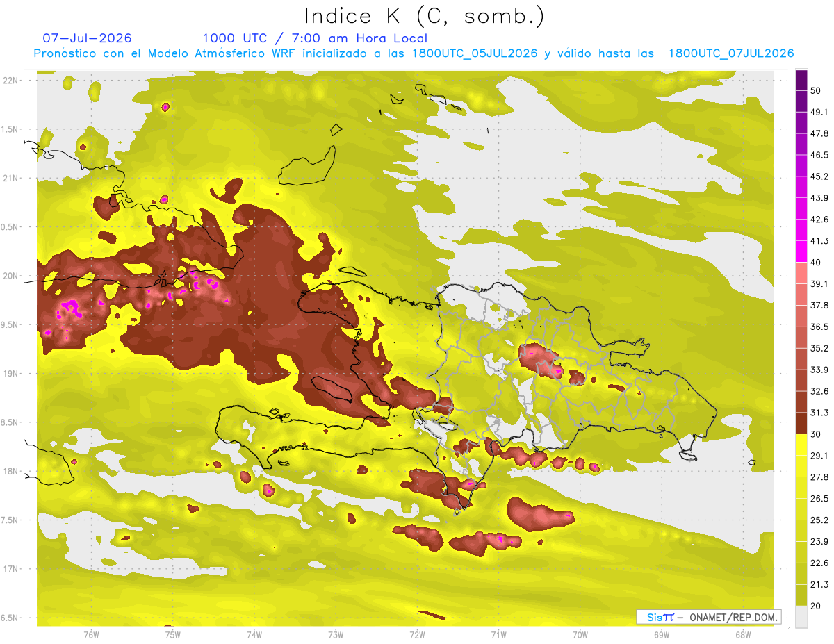This screenshot has width=834, height=644.
Task: Click the 73W longitude label
Action: (336, 634)
